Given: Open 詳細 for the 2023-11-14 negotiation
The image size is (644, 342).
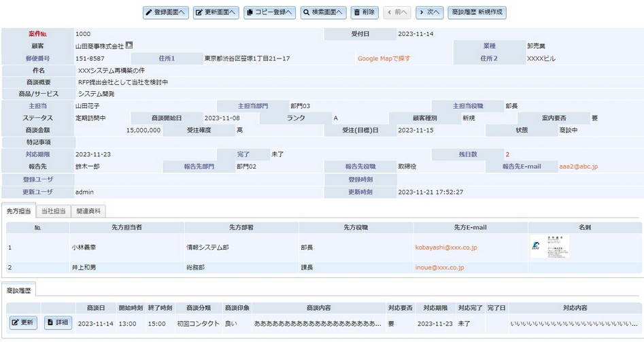Looking at the screenshot, I should point(58,323).
